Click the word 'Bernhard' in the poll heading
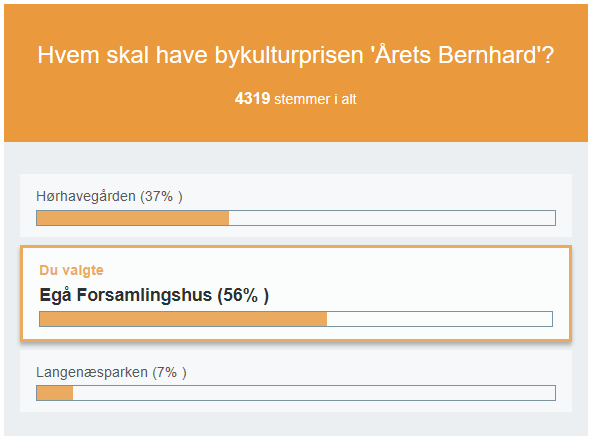 click(487, 55)
